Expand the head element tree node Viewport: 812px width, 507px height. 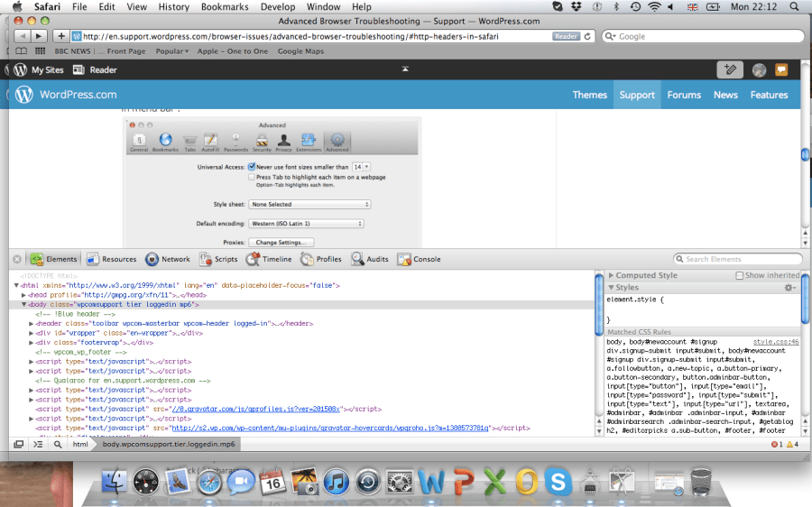tap(24, 295)
